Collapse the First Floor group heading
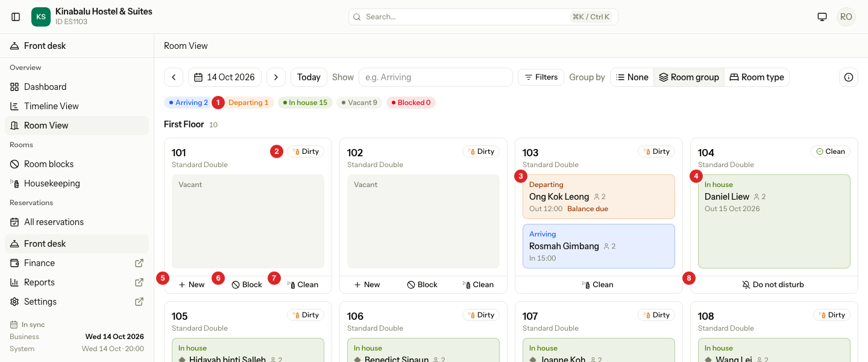 pyautogui.click(x=184, y=124)
